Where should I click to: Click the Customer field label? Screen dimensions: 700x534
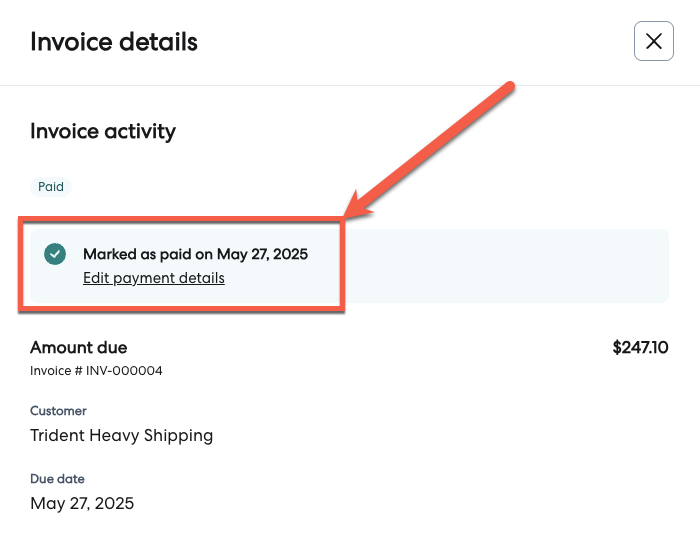pyautogui.click(x=58, y=411)
